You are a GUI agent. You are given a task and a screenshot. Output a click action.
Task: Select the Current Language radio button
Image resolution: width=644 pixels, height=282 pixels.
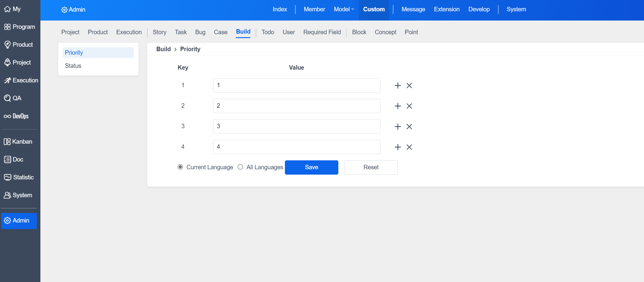tap(180, 167)
